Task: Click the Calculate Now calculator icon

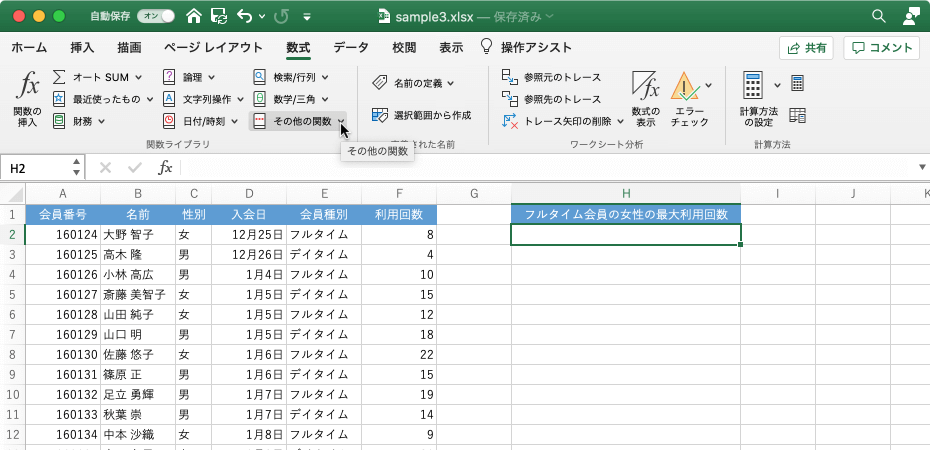Action: pyautogui.click(x=797, y=84)
